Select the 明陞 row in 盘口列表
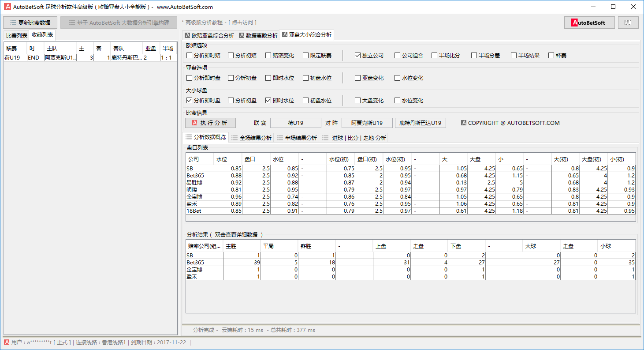 coord(411,190)
